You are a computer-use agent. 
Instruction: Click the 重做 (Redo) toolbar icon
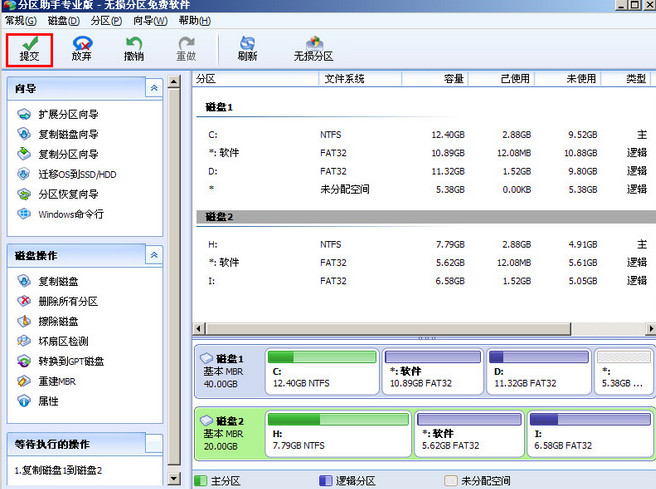point(186,50)
